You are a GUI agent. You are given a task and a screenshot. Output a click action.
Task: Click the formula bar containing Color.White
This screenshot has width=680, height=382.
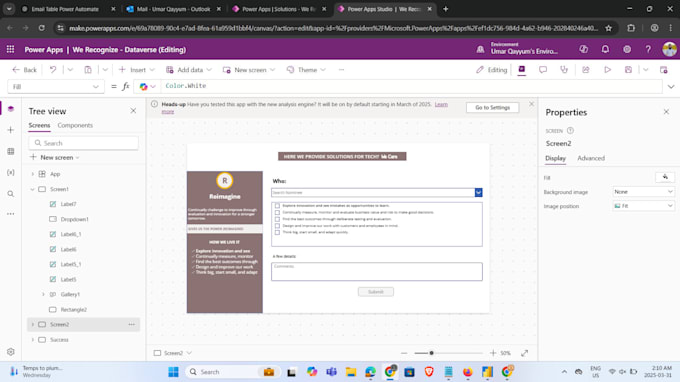tap(412, 86)
